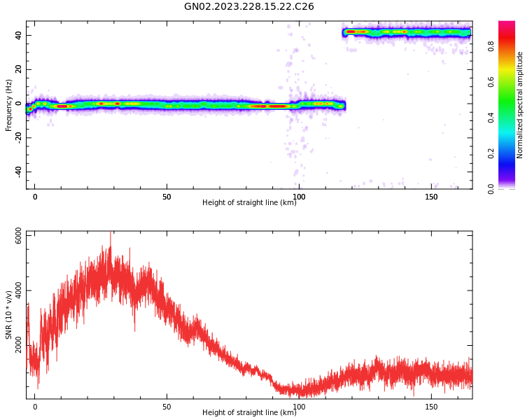The width and height of the screenshot is (525, 420).
Task: Click the -20 Hz frequency tick label
Action: pyautogui.click(x=18, y=138)
